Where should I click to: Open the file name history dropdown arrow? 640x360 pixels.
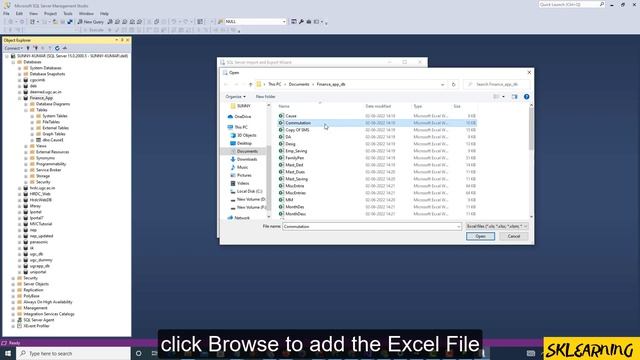[x=459, y=226]
